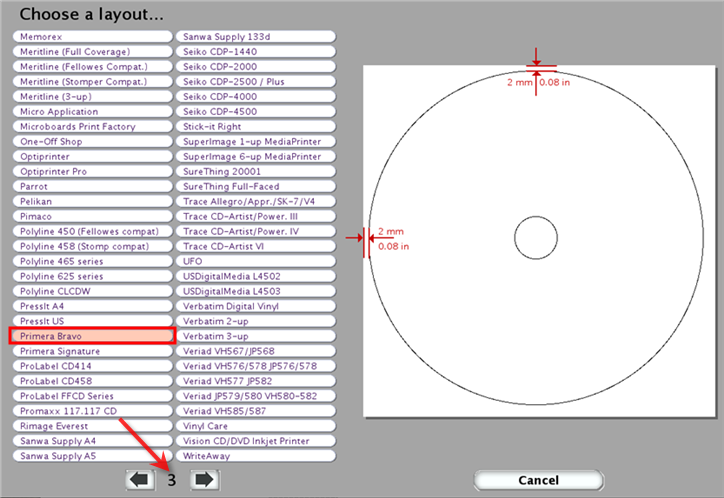Image resolution: width=724 pixels, height=498 pixels.
Task: Choose Meritline (3-up) layout
Action: (x=93, y=96)
